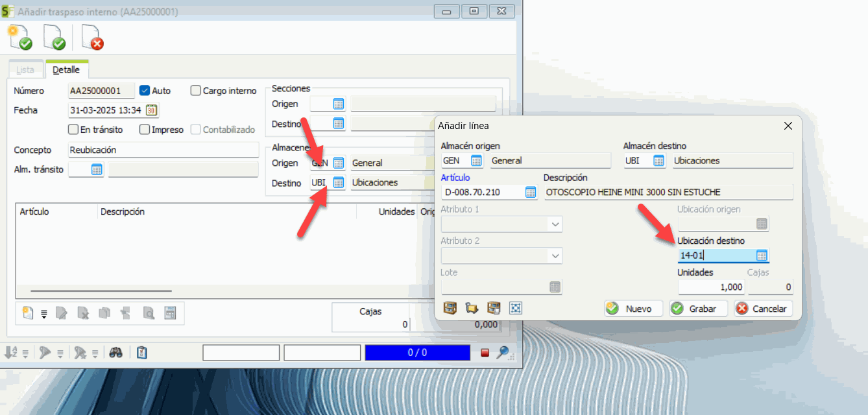
Task: Open Almacén origen lookup in Añadir línea dialog
Action: pyautogui.click(x=476, y=161)
